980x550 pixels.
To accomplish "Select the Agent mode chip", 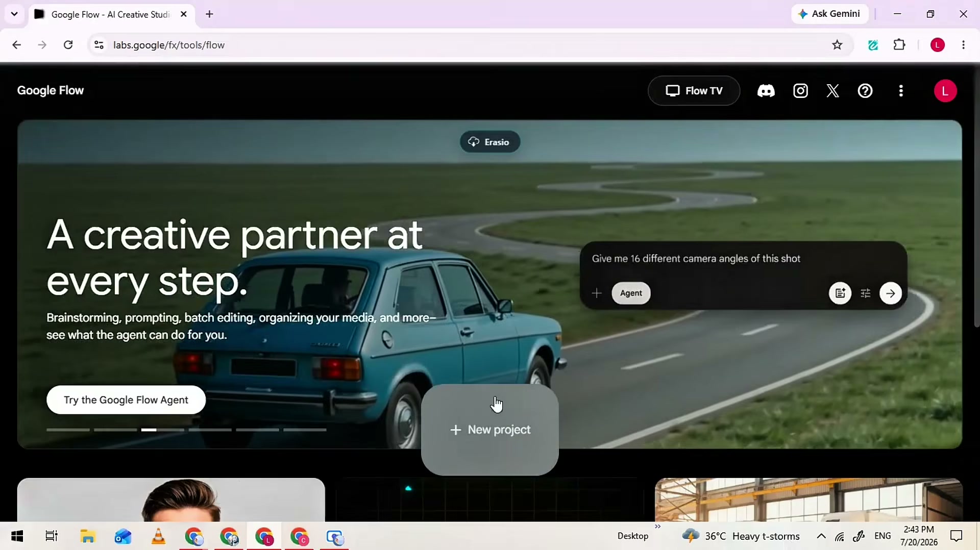I will 631,293.
